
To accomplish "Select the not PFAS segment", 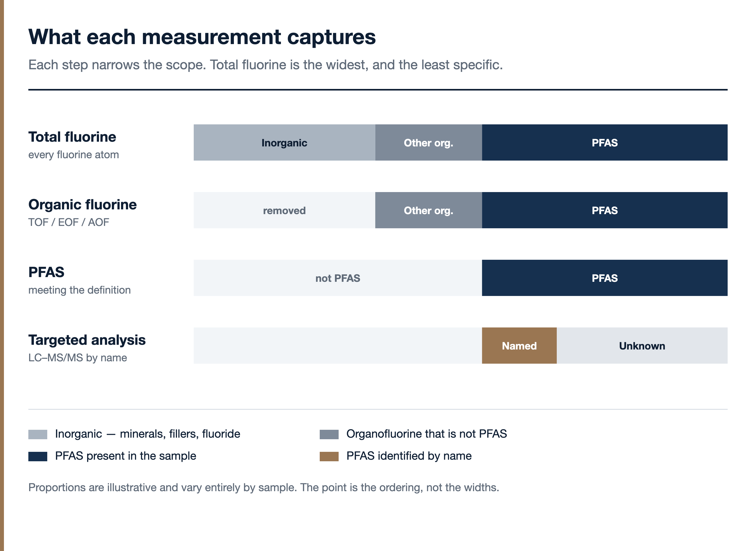I will coord(338,278).
